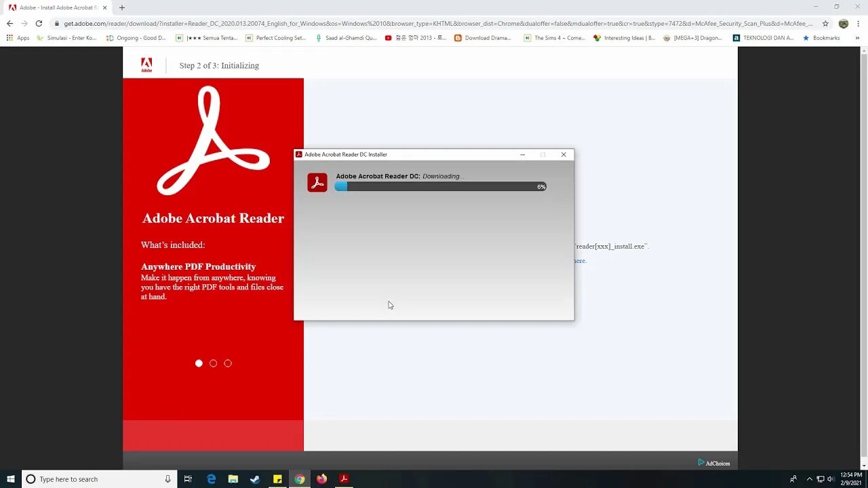Open Sticky Notes from taskbar
The width and height of the screenshot is (868, 488).
point(277,479)
